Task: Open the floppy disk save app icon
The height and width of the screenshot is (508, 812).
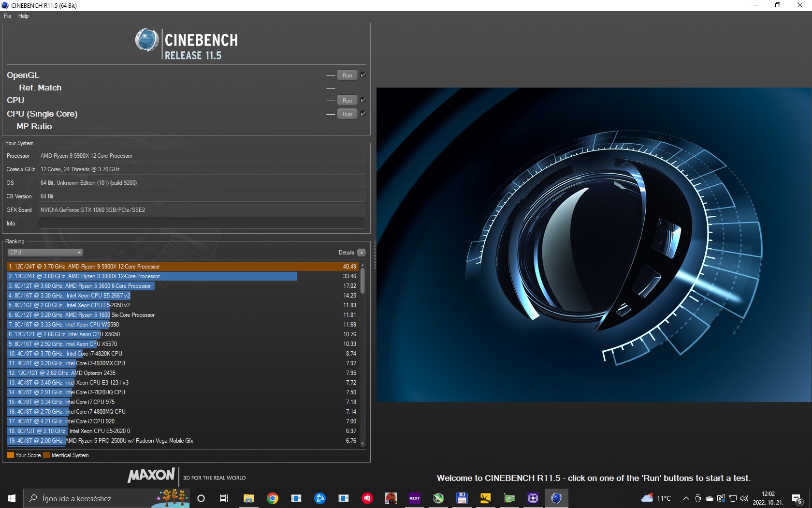Action: (462, 498)
